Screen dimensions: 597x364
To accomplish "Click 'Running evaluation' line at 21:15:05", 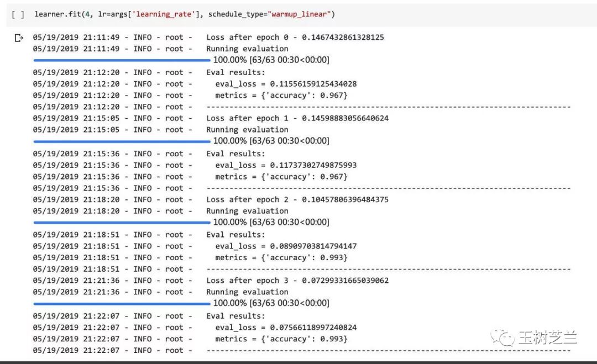I will 160,130.
